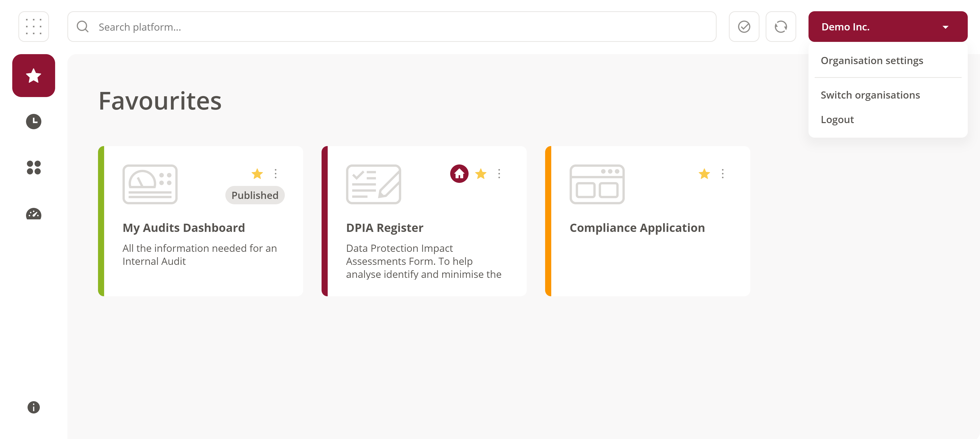Click inside the Search platform field

pos(266,27)
